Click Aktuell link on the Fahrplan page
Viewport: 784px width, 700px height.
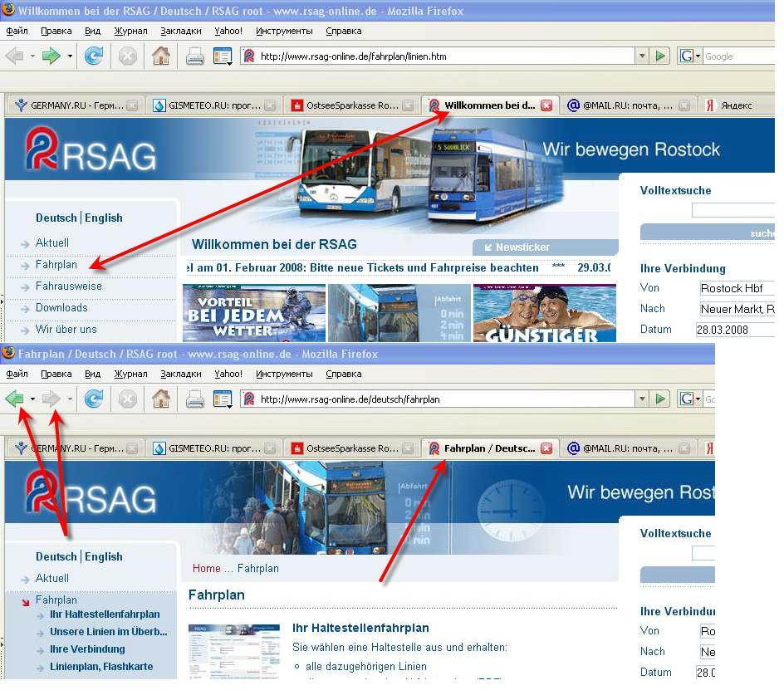click(x=52, y=578)
